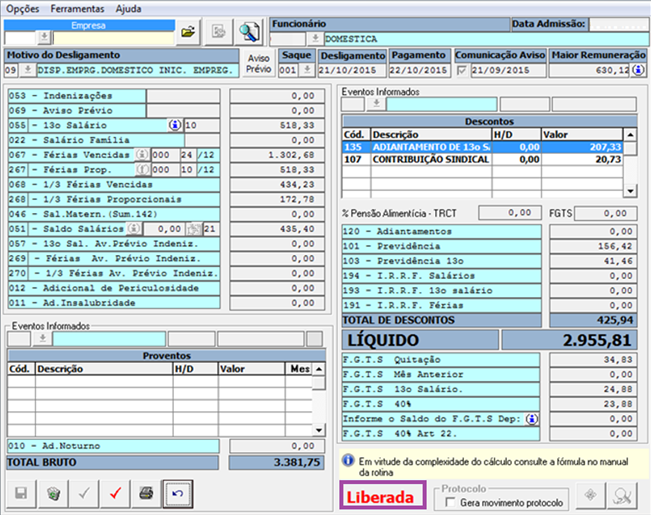Viewport: 651px width, 515px height.
Task: Click info icon on 13o Salário row
Action: tap(175, 125)
